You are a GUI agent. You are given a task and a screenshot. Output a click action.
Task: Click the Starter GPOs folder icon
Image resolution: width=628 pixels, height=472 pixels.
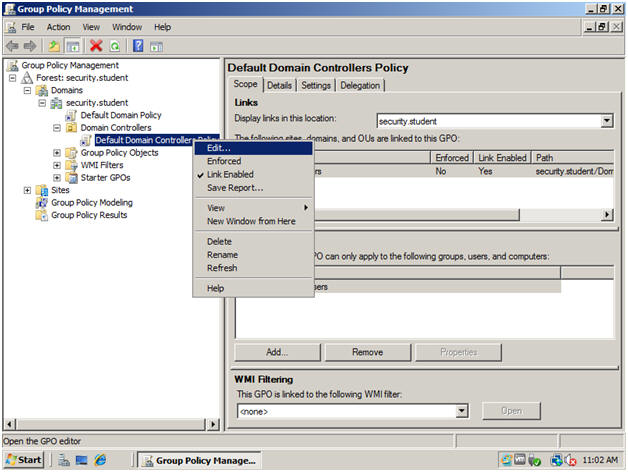click(71, 178)
